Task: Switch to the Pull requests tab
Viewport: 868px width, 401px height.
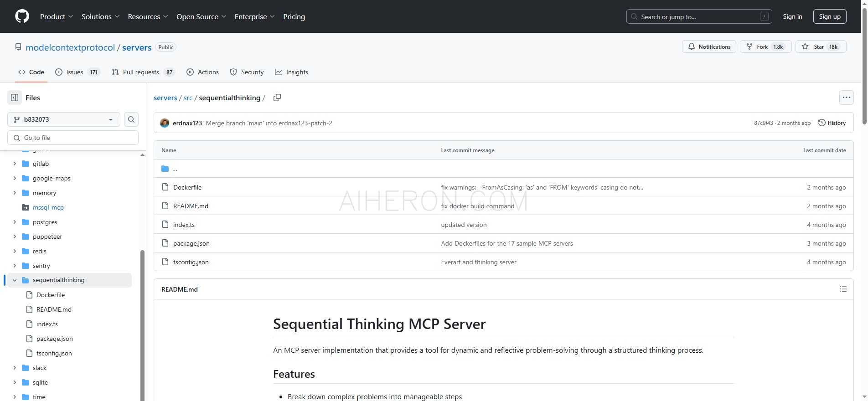Action: click(x=141, y=72)
